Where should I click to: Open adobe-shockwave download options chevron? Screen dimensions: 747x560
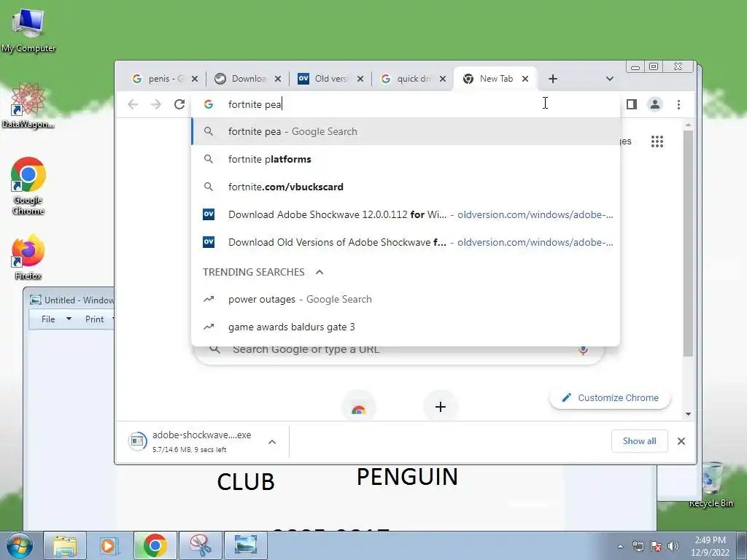pos(272,442)
